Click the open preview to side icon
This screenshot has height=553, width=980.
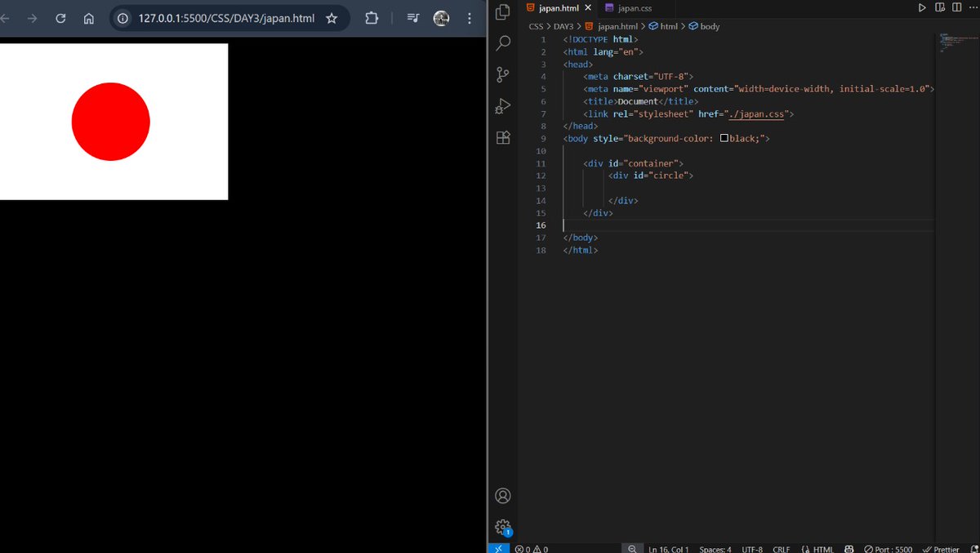pyautogui.click(x=939, y=7)
